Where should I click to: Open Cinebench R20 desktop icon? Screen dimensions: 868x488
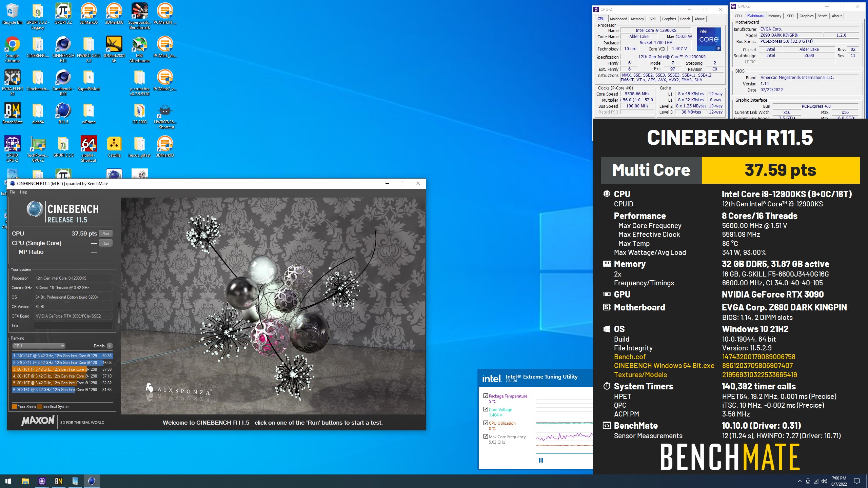(x=63, y=82)
